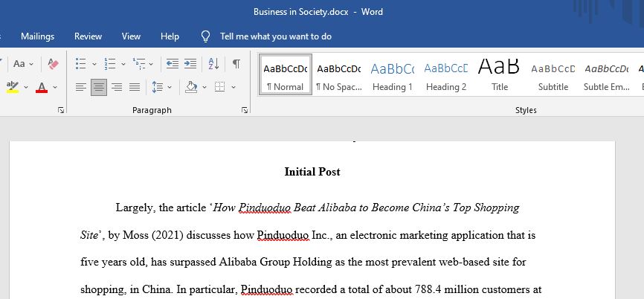Expand Change Case dropdown arrow
This screenshot has height=299, width=644.
coord(31,64)
